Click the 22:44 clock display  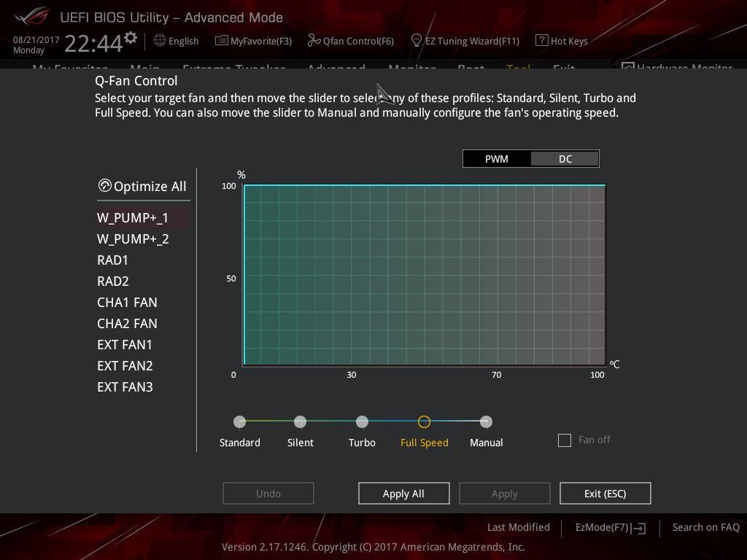point(94,43)
